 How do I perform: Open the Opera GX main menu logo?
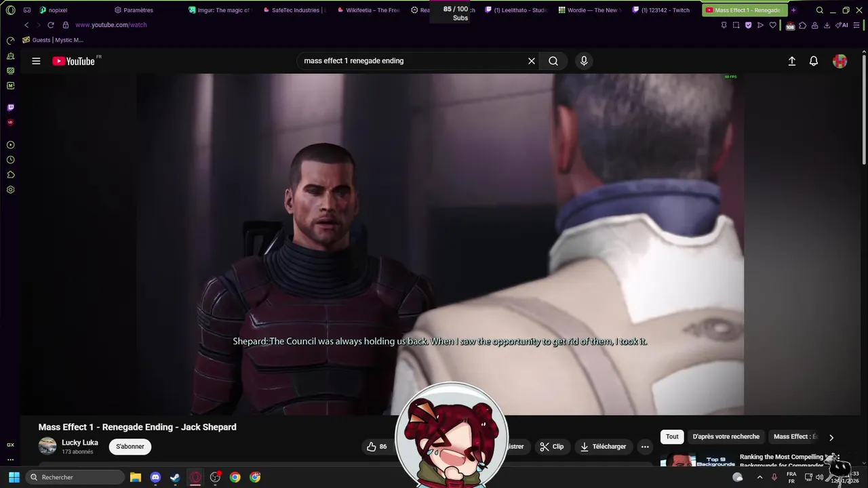point(10,10)
